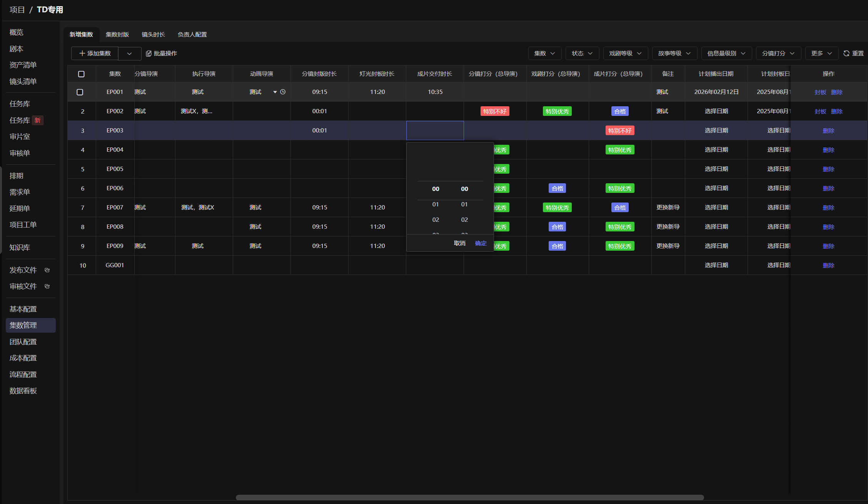Check the EP001 row checkbox
The height and width of the screenshot is (504, 868).
pyautogui.click(x=80, y=92)
